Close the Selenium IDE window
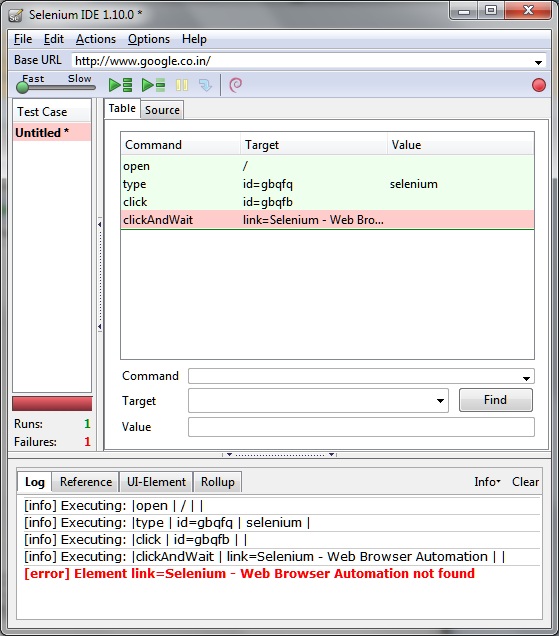This screenshot has height=636, width=559. pyautogui.click(x=528, y=10)
